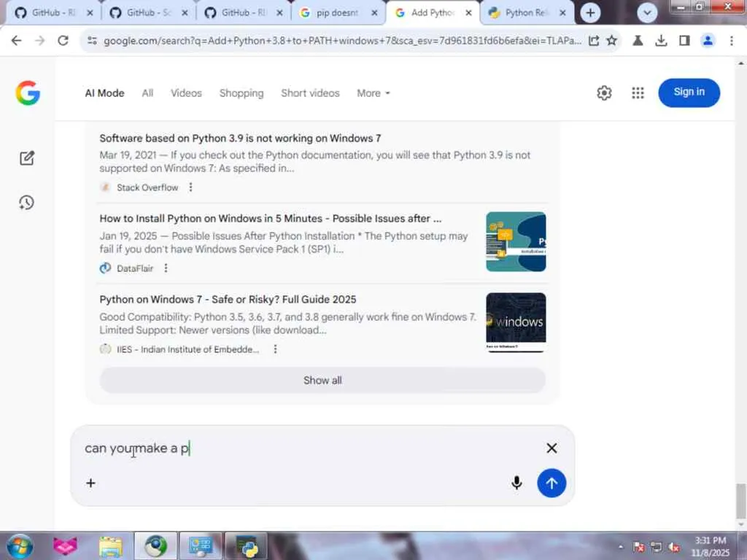Open the pink fox taskbar app
Image resolution: width=747 pixels, height=560 pixels.
click(x=65, y=545)
